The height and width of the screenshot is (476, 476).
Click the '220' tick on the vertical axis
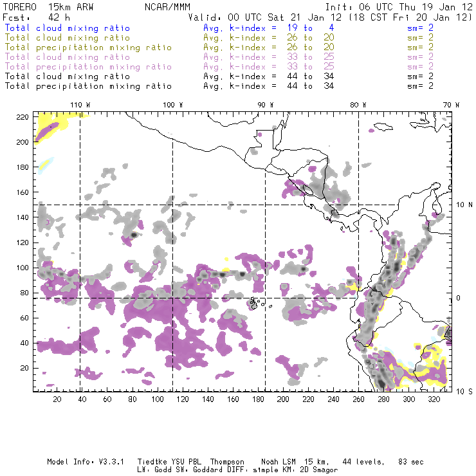(23, 117)
